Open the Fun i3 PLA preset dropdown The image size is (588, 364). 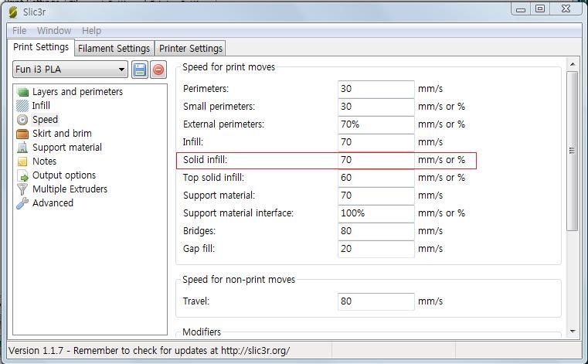(70, 70)
